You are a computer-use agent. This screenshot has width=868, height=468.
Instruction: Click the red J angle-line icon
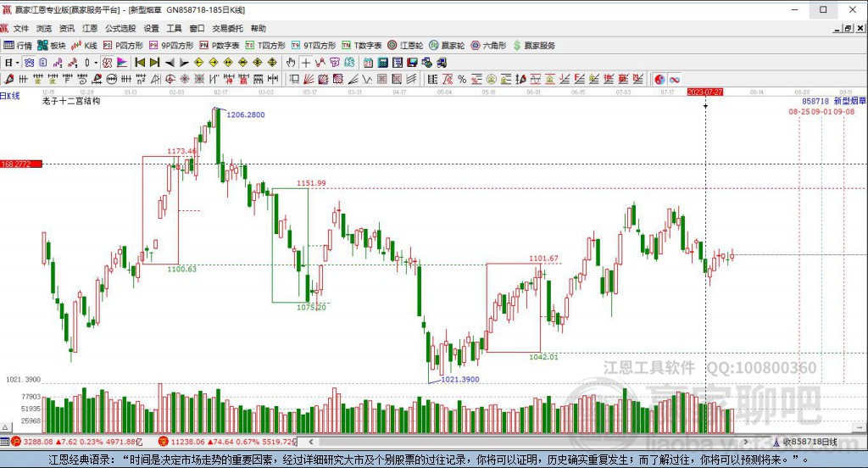coord(565,79)
